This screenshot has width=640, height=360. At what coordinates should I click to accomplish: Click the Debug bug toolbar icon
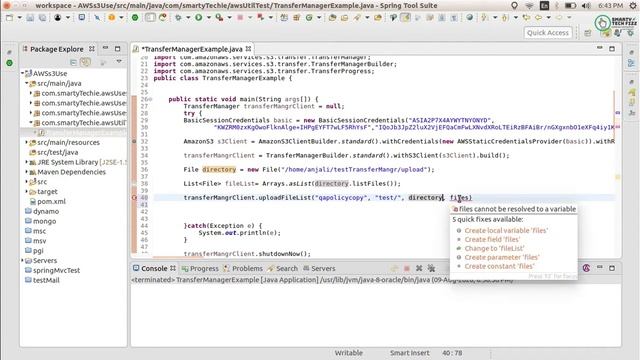[178, 18]
